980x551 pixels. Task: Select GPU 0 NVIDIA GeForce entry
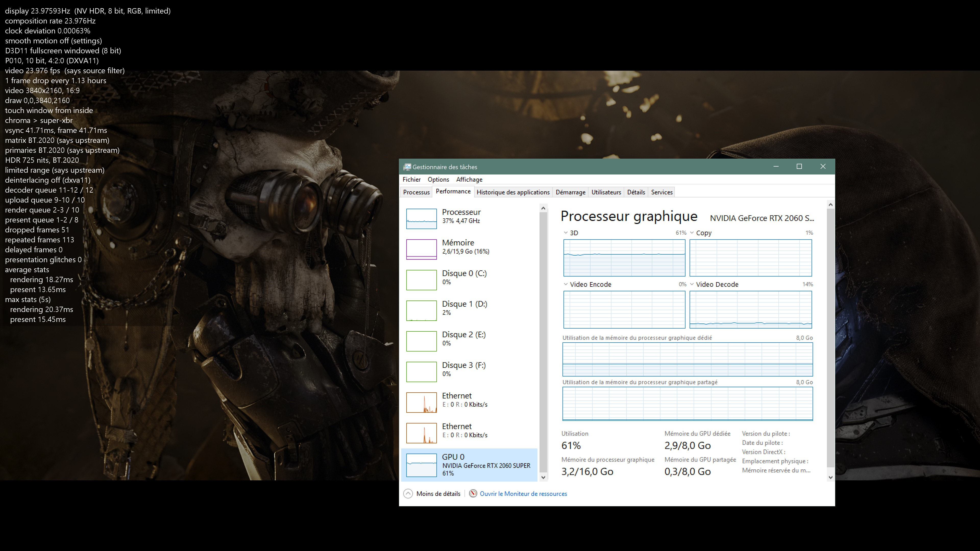(469, 465)
